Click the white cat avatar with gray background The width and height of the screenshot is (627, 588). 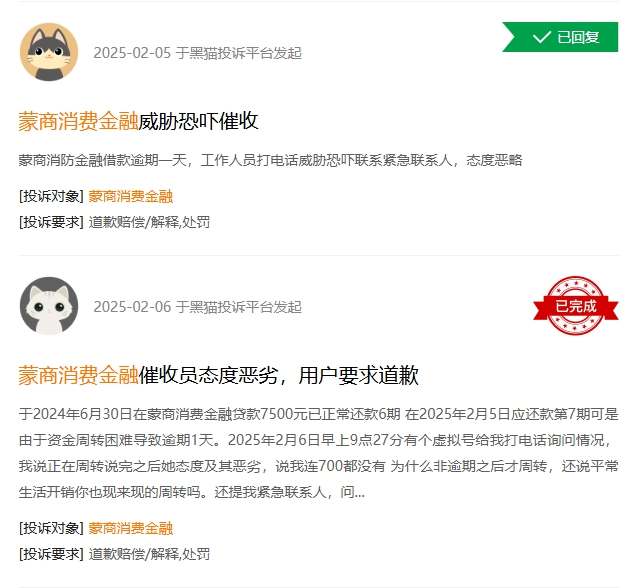[49, 306]
